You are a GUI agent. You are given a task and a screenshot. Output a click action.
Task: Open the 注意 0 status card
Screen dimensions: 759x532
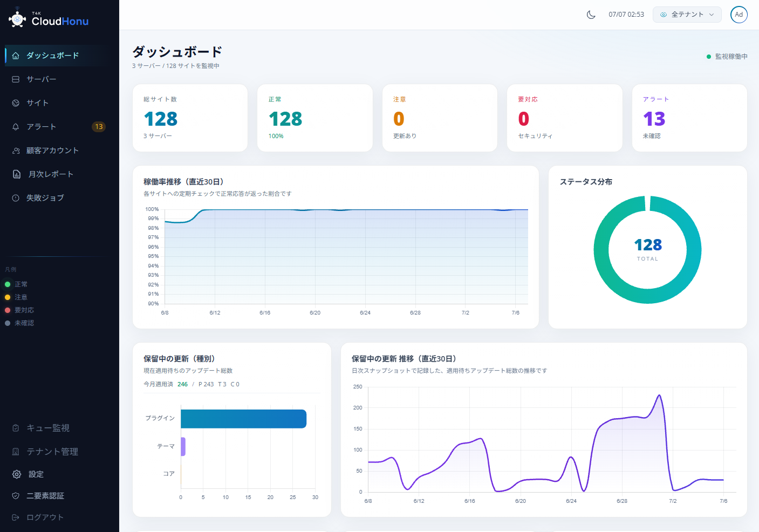[x=440, y=118]
